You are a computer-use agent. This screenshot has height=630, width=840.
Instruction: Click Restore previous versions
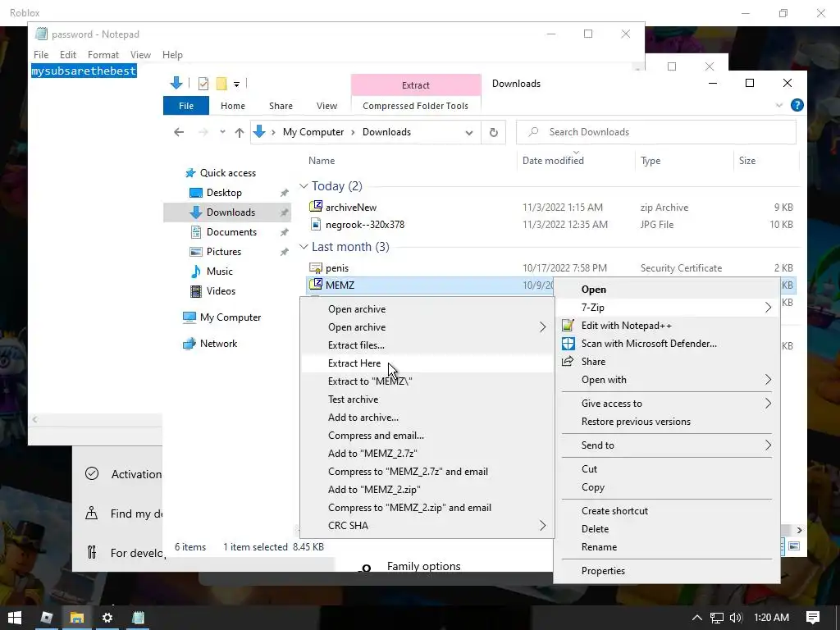636,422
